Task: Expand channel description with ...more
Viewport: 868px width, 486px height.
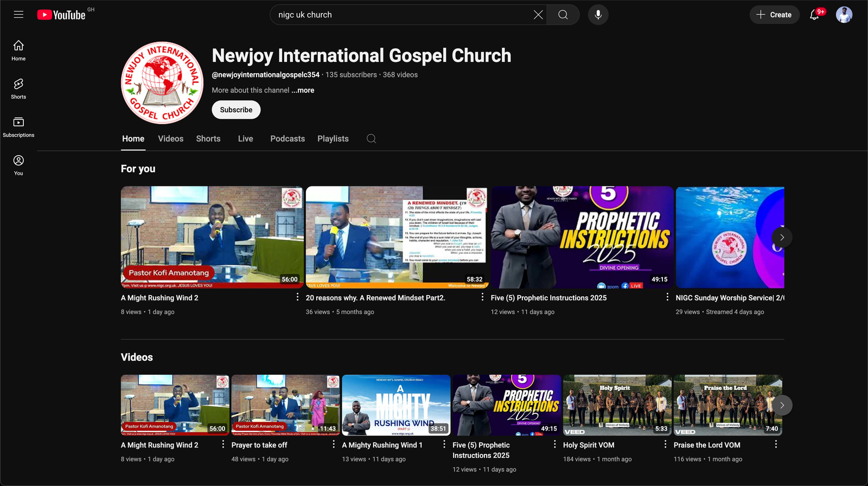Action: tap(303, 90)
